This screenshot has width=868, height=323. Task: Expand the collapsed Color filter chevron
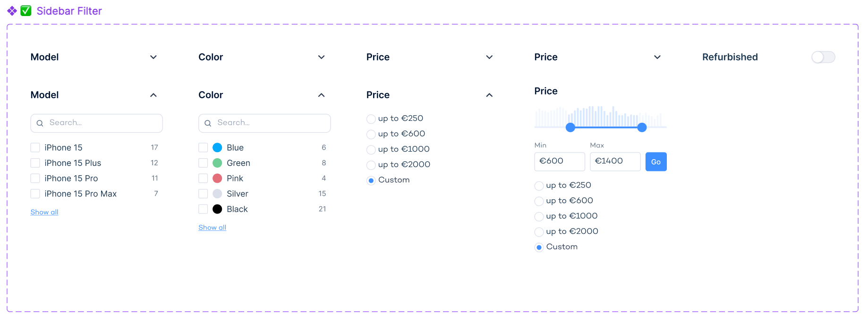[322, 57]
